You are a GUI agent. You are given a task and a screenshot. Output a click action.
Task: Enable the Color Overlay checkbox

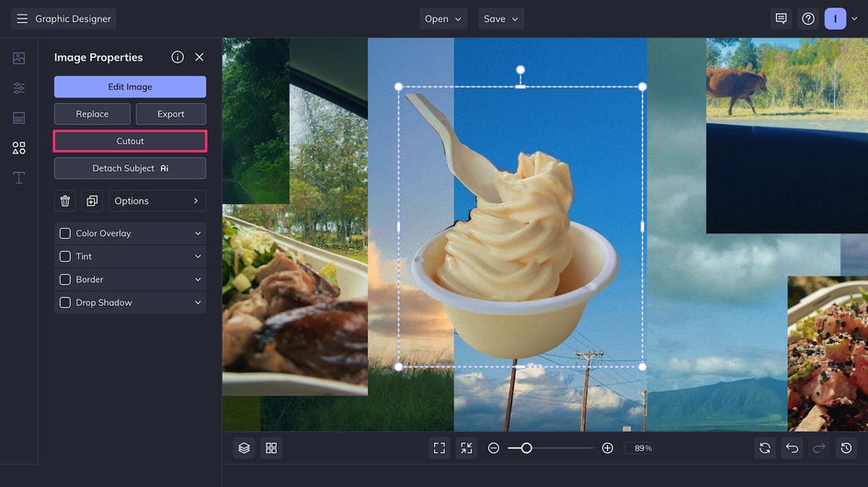[65, 233]
